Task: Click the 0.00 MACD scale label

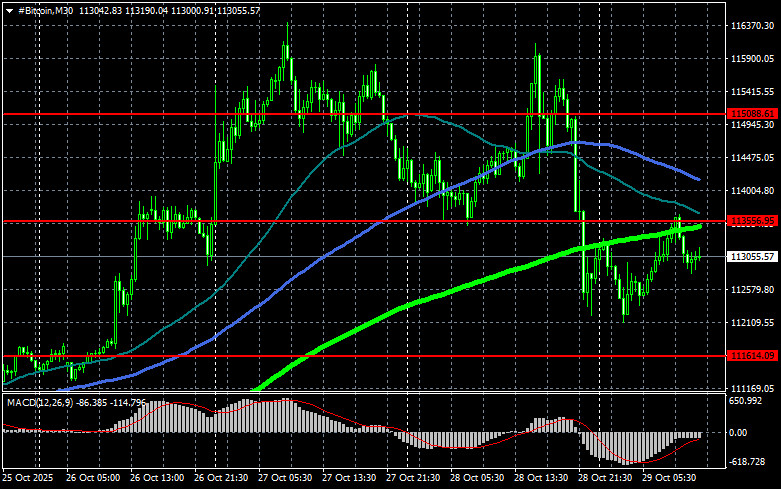Action: pos(738,433)
